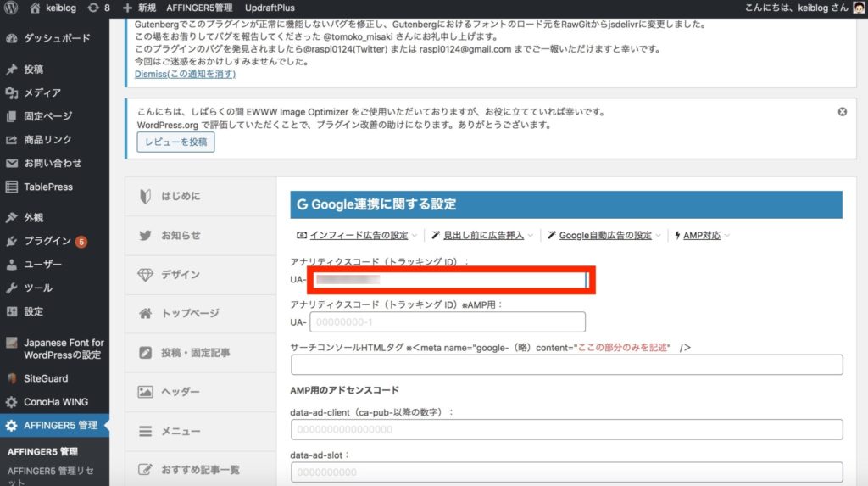Click the サーチコンソールHTMLタグ input field
The image size is (868, 486).
(x=567, y=365)
